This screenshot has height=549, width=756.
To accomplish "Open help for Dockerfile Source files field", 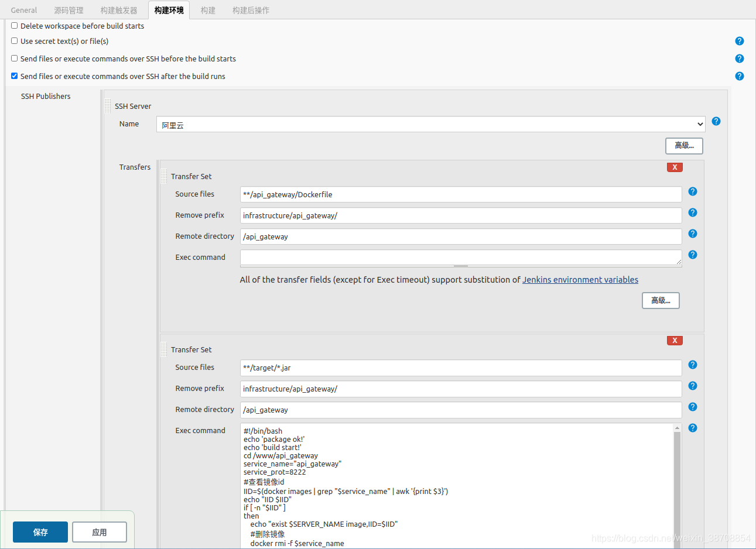I will click(692, 191).
